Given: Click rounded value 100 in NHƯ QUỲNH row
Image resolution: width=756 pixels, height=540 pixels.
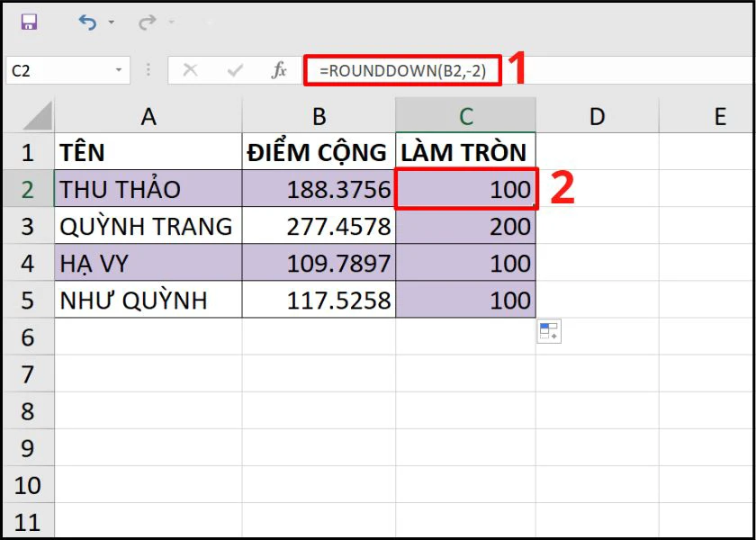Looking at the screenshot, I should coord(465,300).
